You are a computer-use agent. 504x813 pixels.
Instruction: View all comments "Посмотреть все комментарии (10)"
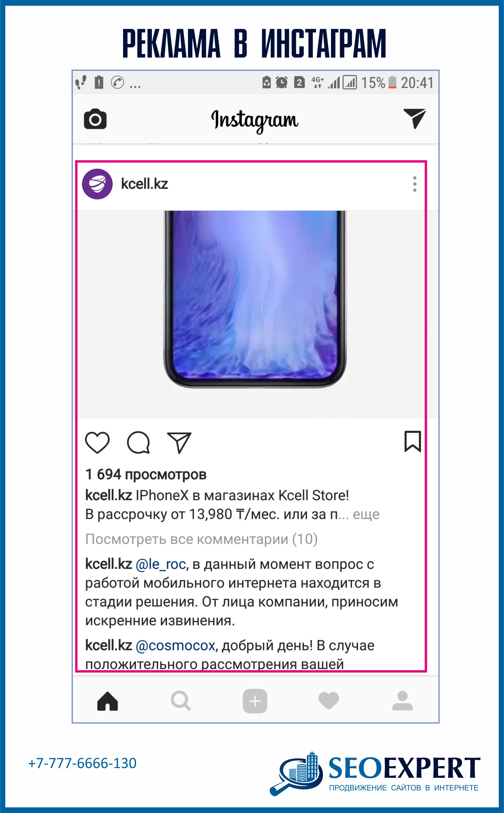click(201, 539)
